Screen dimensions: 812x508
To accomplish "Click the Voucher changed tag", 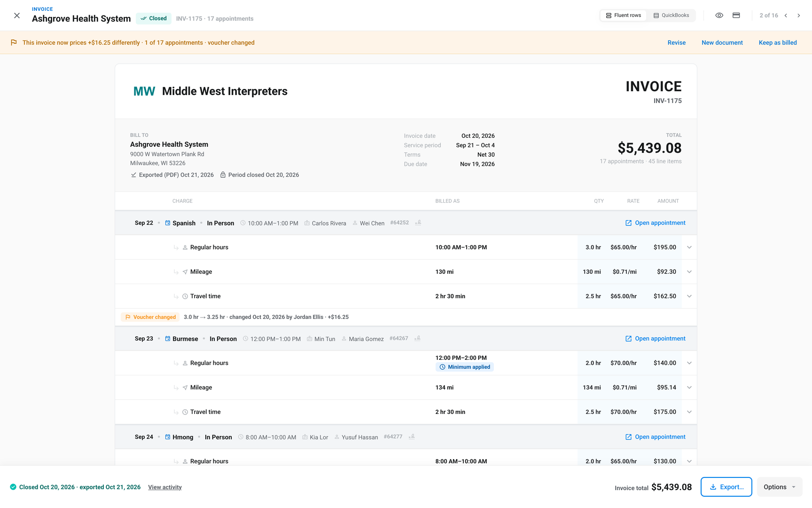I will tap(150, 317).
